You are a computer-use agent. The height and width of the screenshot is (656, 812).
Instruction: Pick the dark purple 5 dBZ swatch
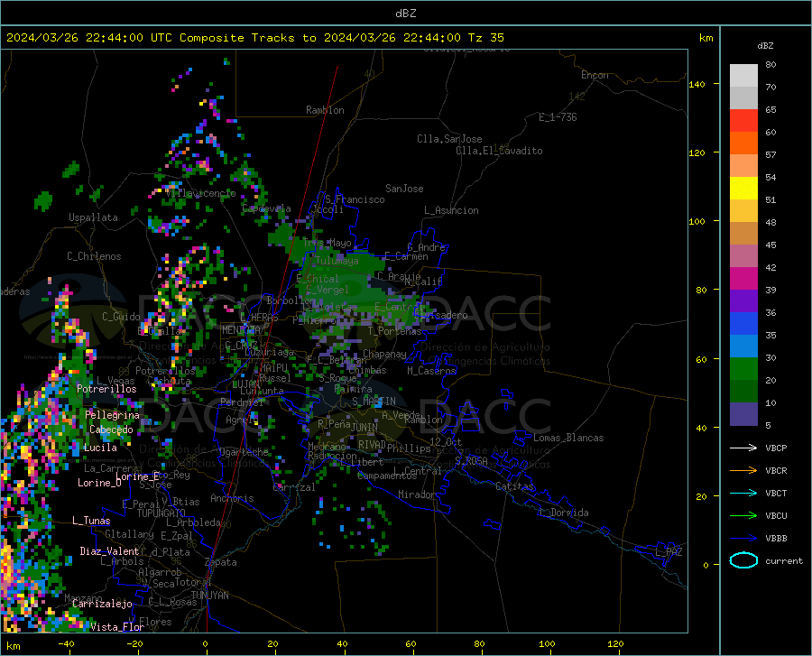pos(743,414)
